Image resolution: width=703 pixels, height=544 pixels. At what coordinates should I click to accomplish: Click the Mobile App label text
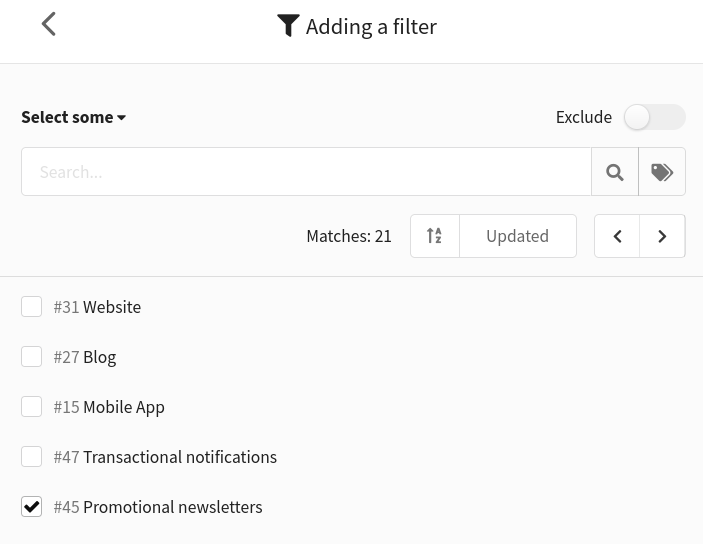(x=124, y=408)
